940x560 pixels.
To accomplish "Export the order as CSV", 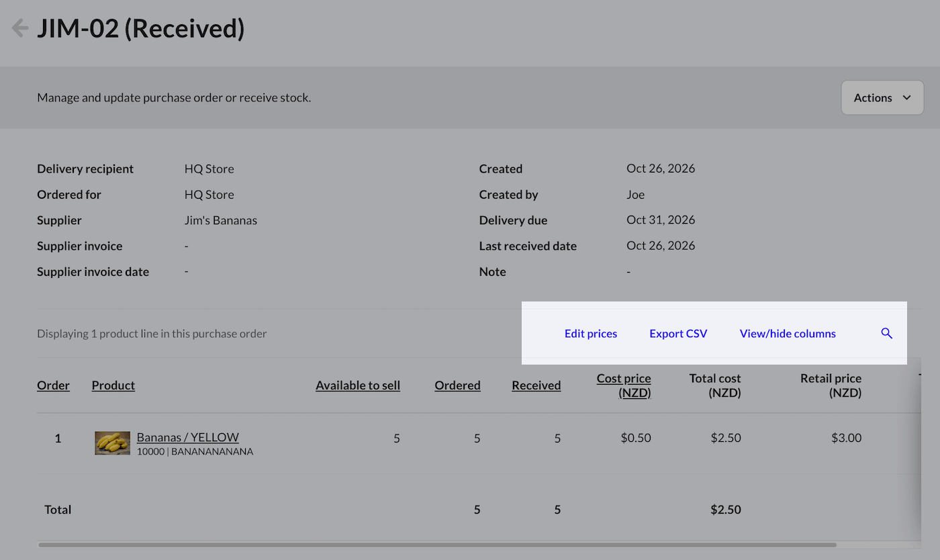I will click(678, 334).
